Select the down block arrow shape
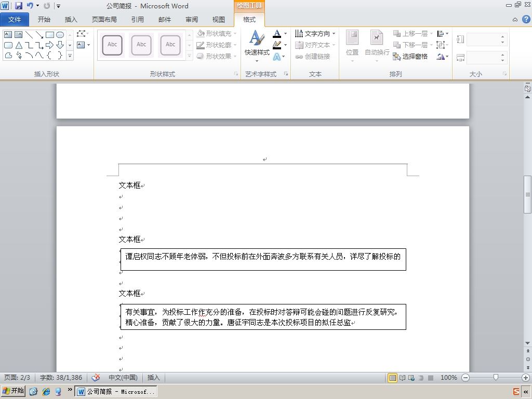The width and height of the screenshot is (532, 399). click(60, 45)
